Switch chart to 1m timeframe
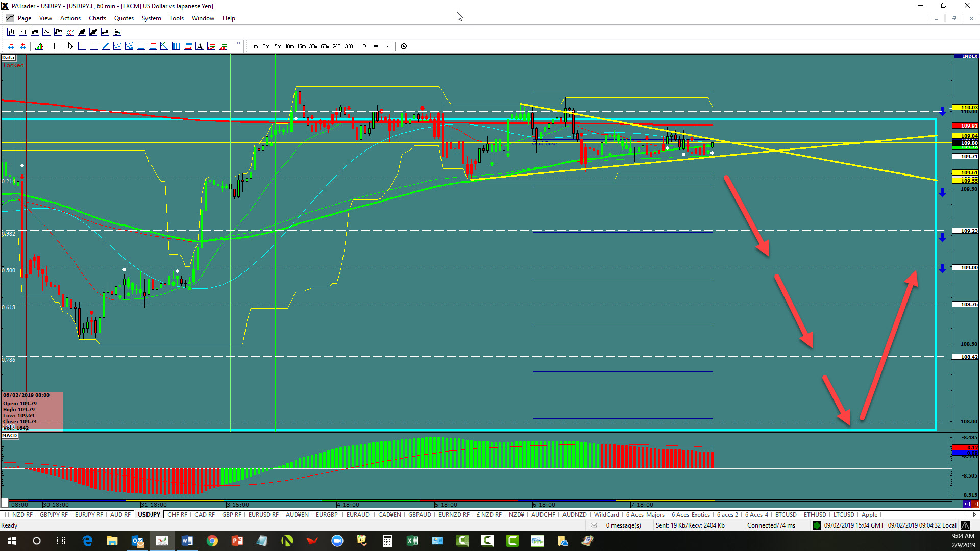Screen dimensions: 980x551 coord(255,46)
